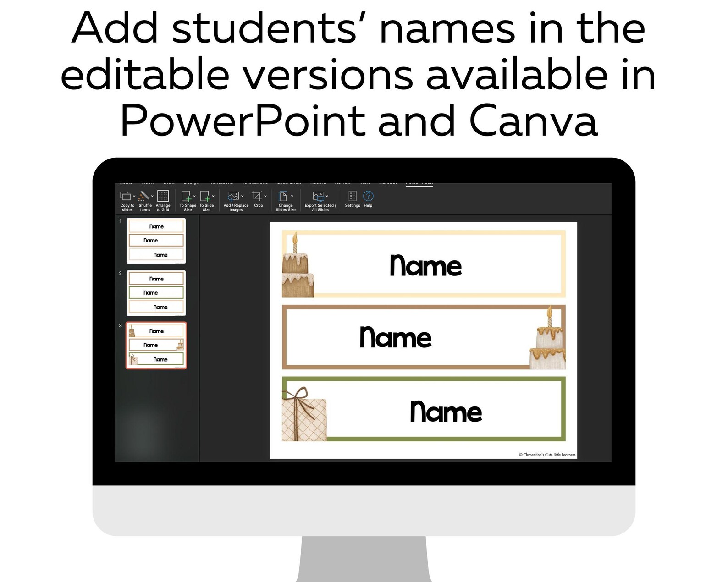Select slide 1 thumbnail
Image resolution: width=728 pixels, height=582 pixels.
[x=156, y=241]
